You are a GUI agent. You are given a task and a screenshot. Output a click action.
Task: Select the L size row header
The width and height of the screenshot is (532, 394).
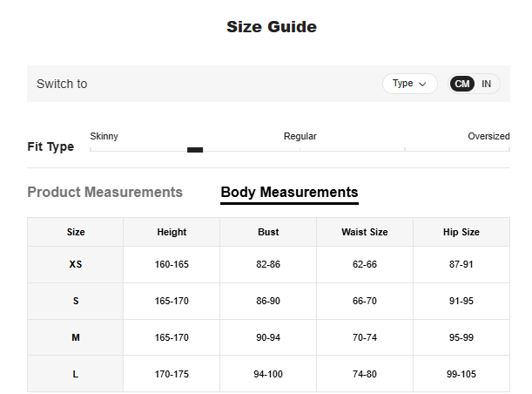click(76, 374)
